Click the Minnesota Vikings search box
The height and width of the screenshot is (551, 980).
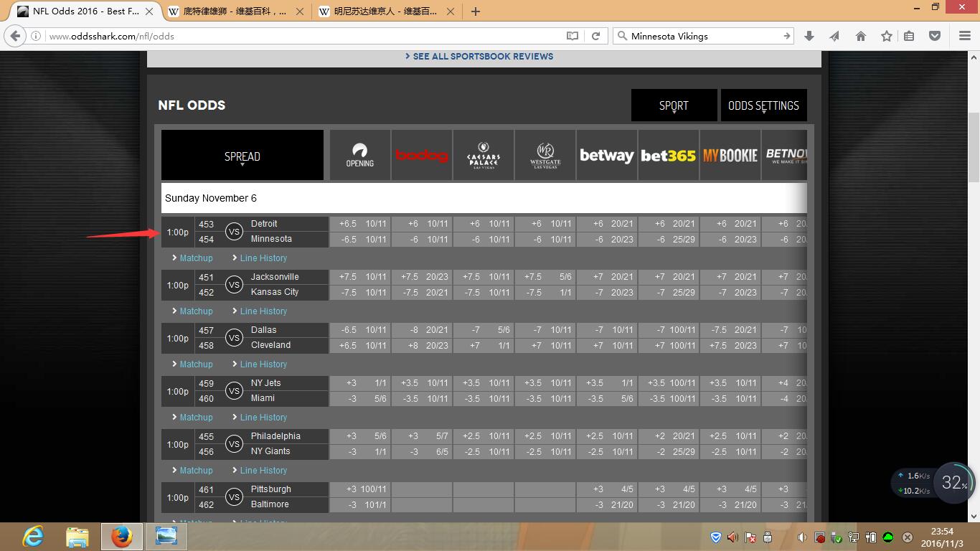[703, 36]
